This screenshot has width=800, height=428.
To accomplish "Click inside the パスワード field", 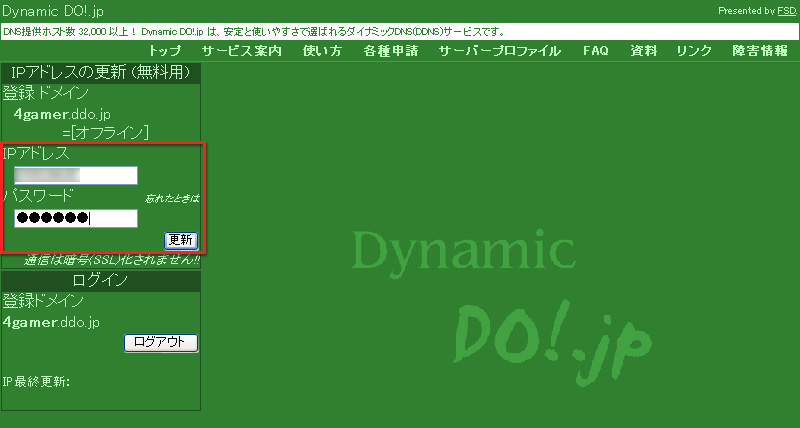I will [75, 219].
